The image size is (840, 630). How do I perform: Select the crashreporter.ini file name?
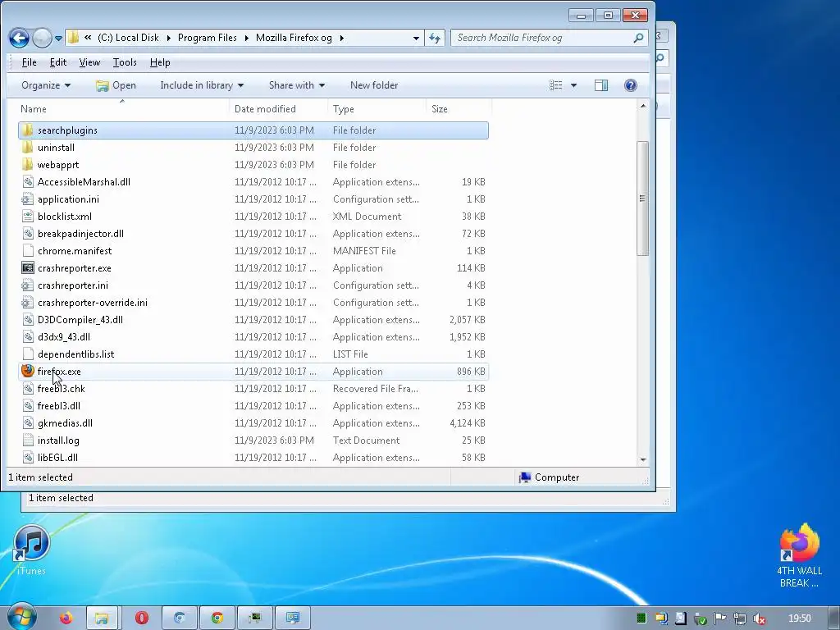click(73, 285)
